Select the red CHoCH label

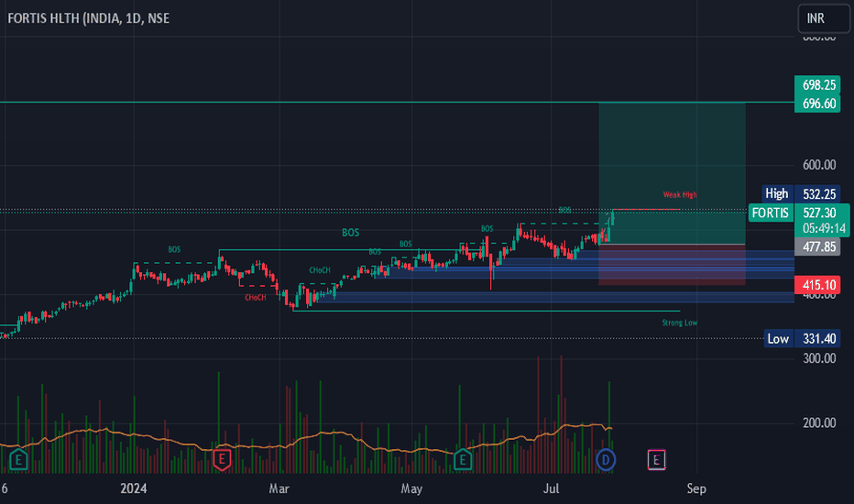256,298
